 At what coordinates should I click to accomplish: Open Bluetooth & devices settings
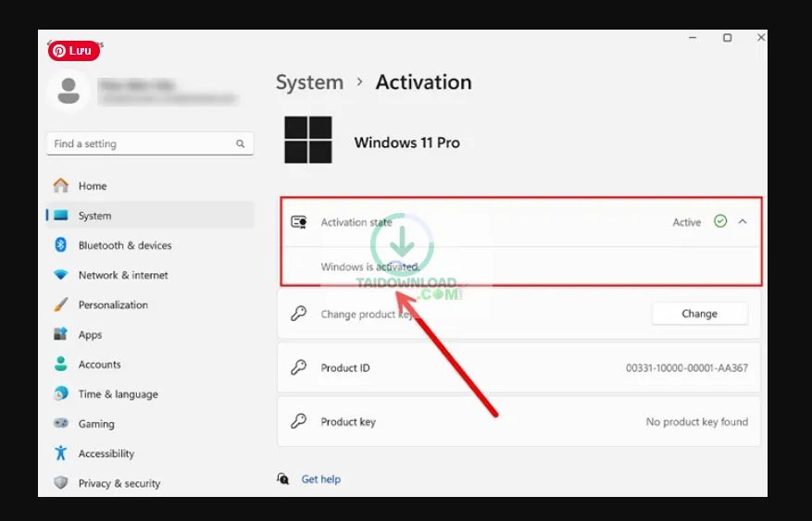pyautogui.click(x=150, y=245)
